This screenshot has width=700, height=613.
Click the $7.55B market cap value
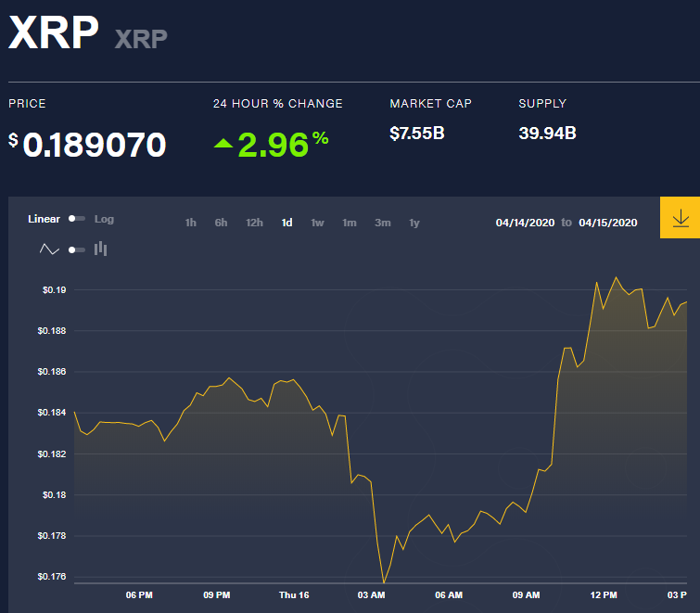point(417,133)
